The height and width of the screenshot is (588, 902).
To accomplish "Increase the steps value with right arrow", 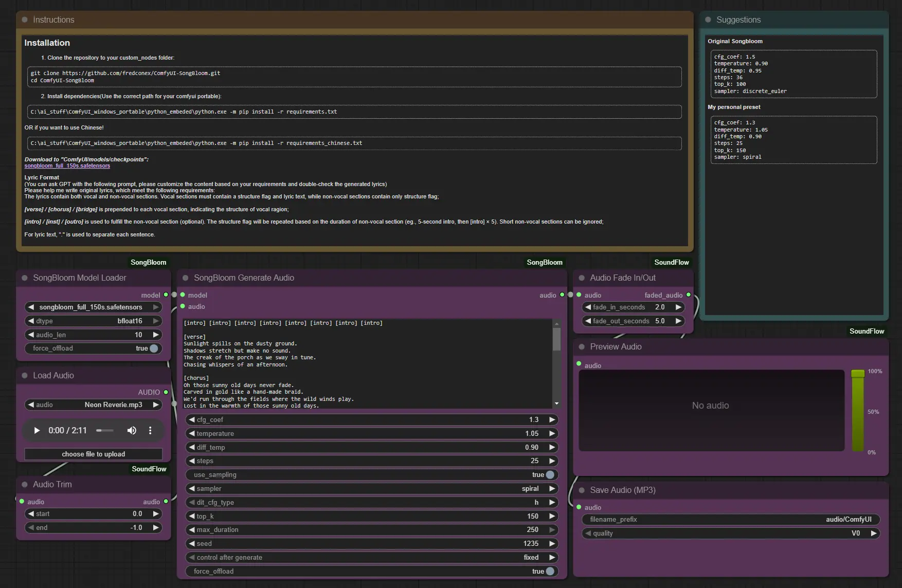I will (552, 461).
